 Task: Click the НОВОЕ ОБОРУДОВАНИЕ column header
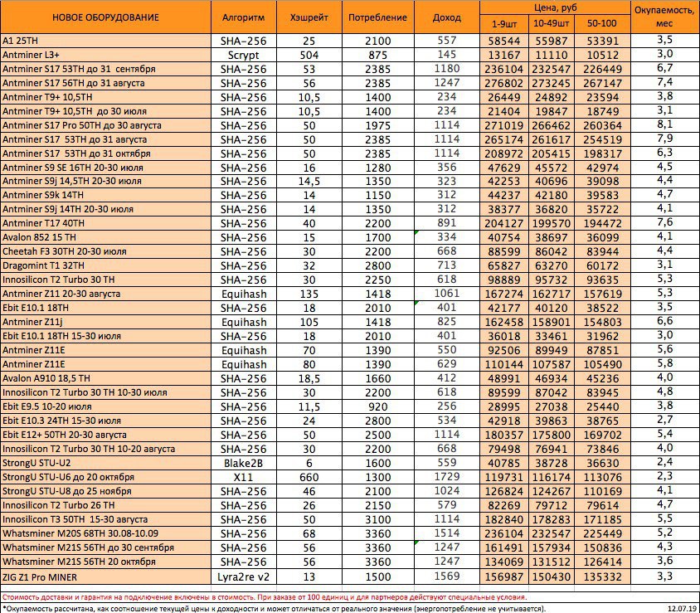coord(105,17)
